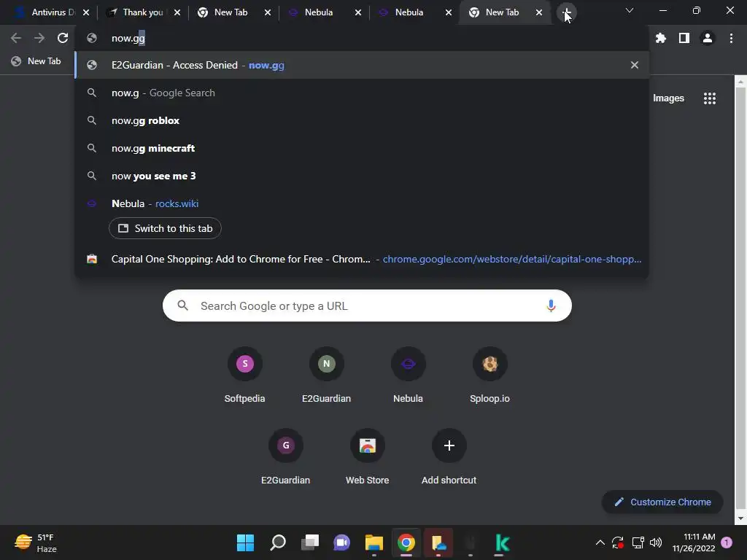The width and height of the screenshot is (747, 560).
Task: Click the page vertical scrollbar down arrow
Action: 740,518
